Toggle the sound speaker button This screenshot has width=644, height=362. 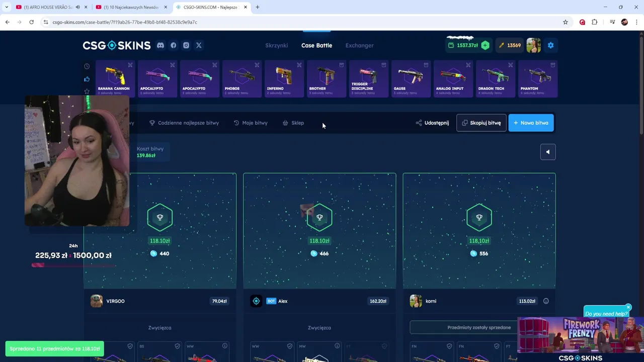point(548,152)
